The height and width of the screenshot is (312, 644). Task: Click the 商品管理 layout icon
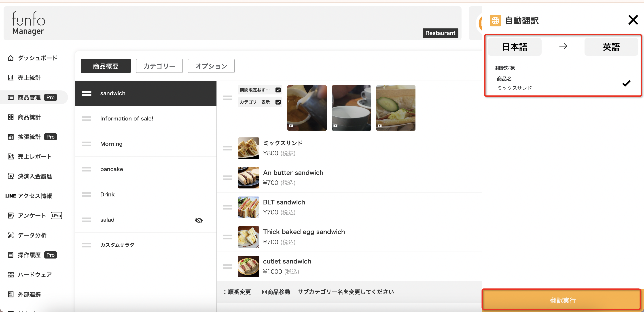[x=11, y=97]
